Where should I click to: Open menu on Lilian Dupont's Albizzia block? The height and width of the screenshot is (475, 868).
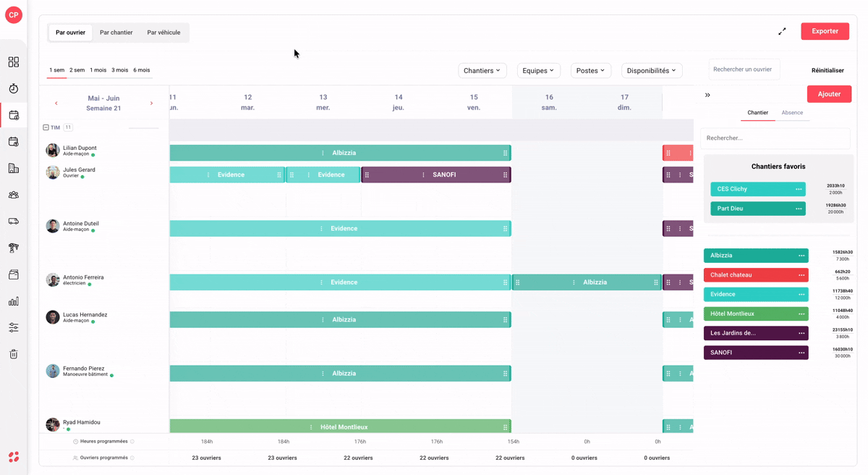click(323, 154)
